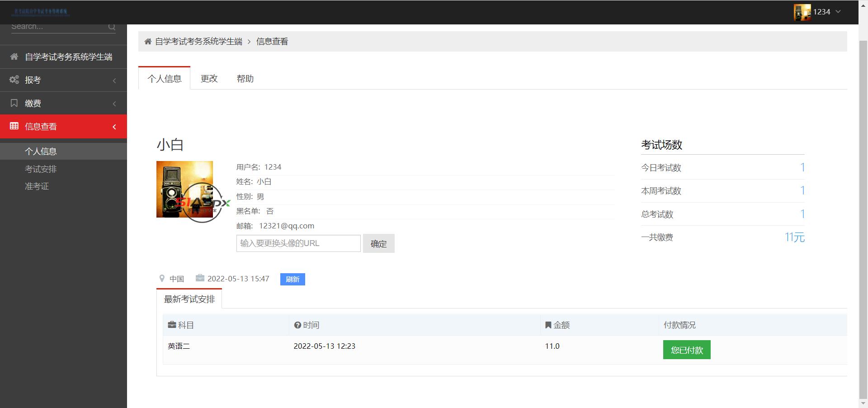
Task: Click the briefcase icon in 科目 column header
Action: [172, 325]
